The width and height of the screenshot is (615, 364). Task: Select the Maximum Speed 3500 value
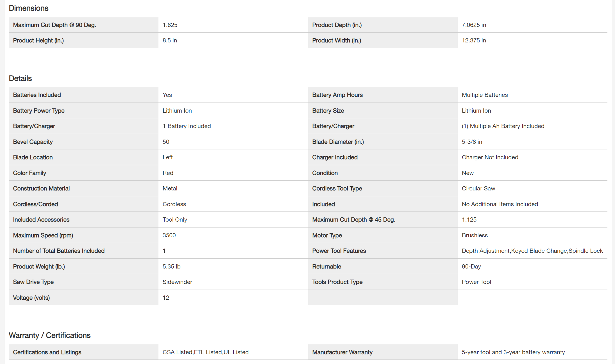[x=169, y=235]
